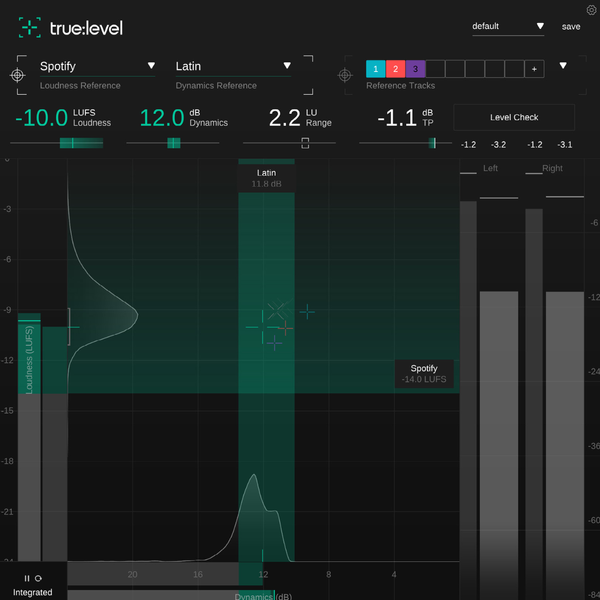The height and width of the screenshot is (600, 600).
Task: Click the LU Range slider handle
Action: [305, 143]
